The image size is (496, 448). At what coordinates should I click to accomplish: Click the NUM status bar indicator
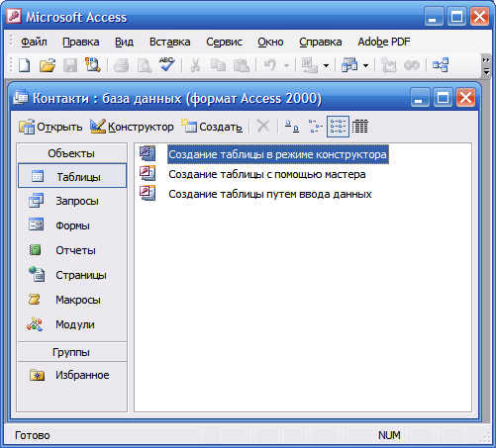click(x=389, y=435)
